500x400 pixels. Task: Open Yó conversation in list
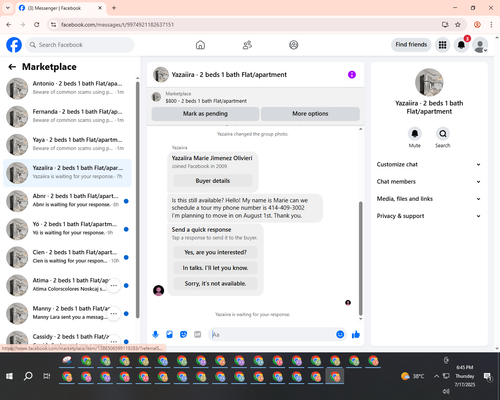67,229
